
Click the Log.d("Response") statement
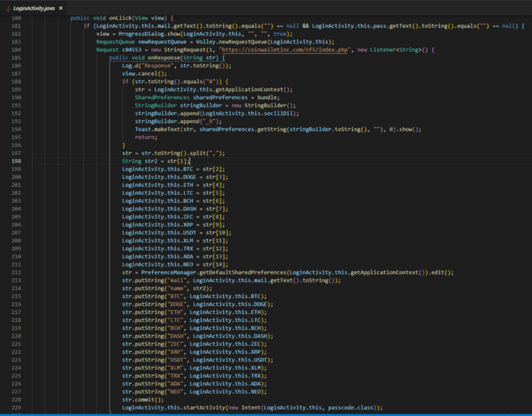click(x=177, y=66)
